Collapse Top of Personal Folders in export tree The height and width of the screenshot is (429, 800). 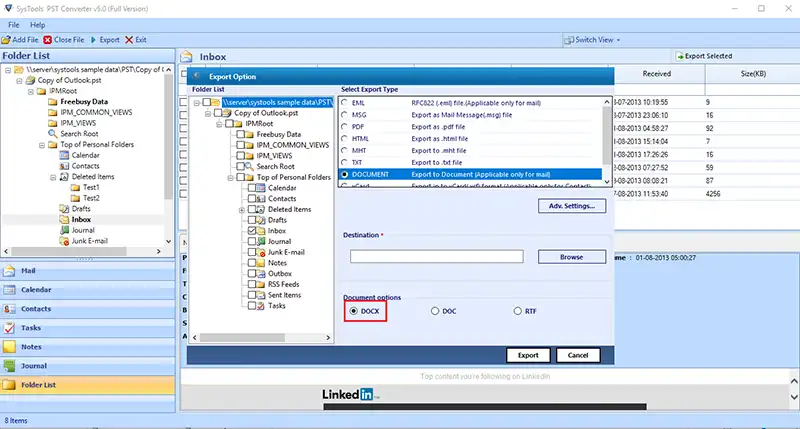231,178
